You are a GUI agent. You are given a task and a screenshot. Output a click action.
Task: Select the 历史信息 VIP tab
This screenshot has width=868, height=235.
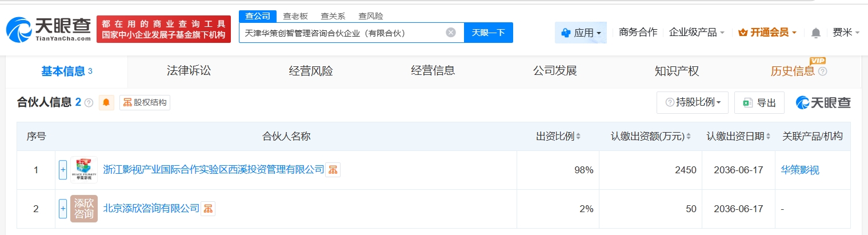coord(793,71)
